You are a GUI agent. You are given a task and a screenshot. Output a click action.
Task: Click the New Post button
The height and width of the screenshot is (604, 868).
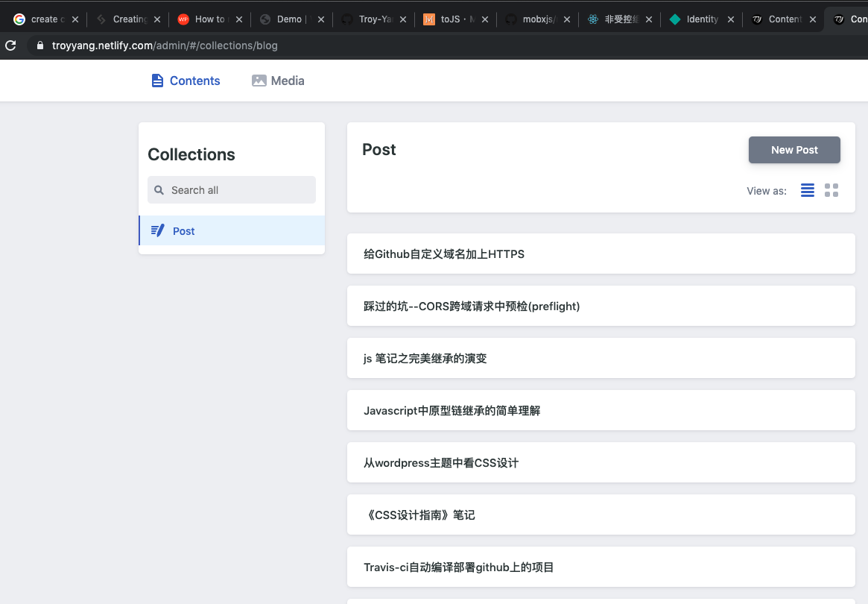[x=794, y=150]
